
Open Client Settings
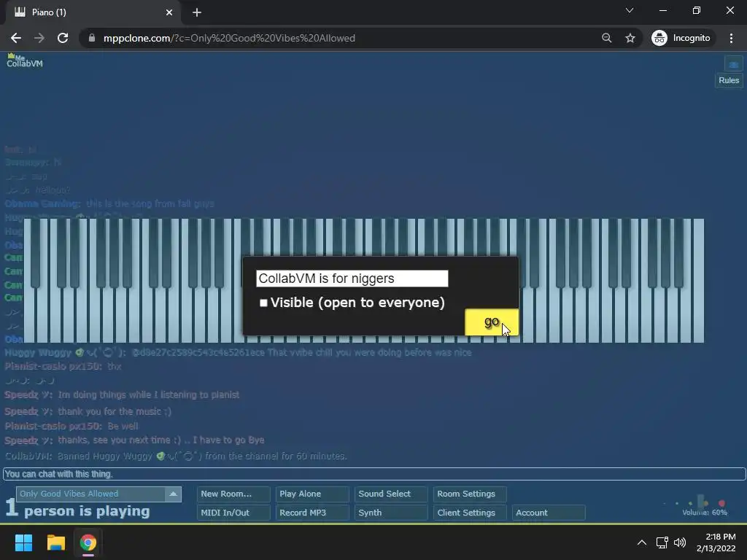(470, 513)
